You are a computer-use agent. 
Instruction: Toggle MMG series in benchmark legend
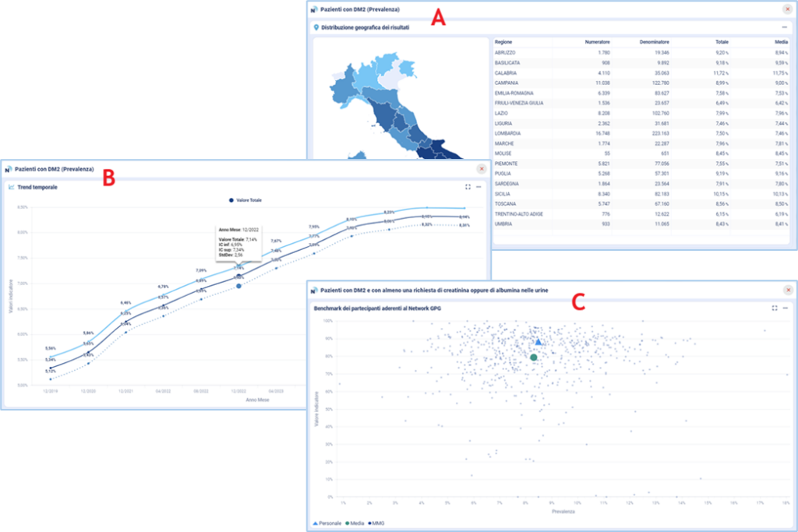[x=376, y=522]
